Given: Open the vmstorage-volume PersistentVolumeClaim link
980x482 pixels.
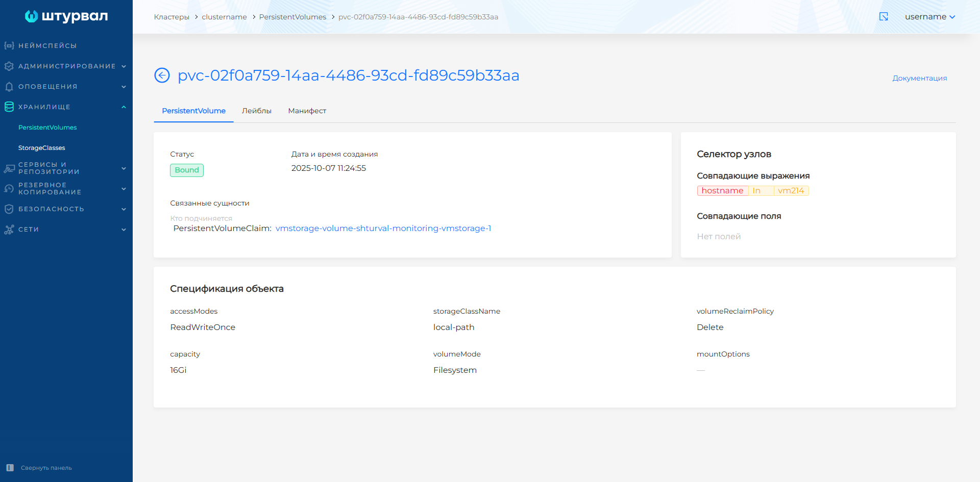Looking at the screenshot, I should [x=383, y=229].
